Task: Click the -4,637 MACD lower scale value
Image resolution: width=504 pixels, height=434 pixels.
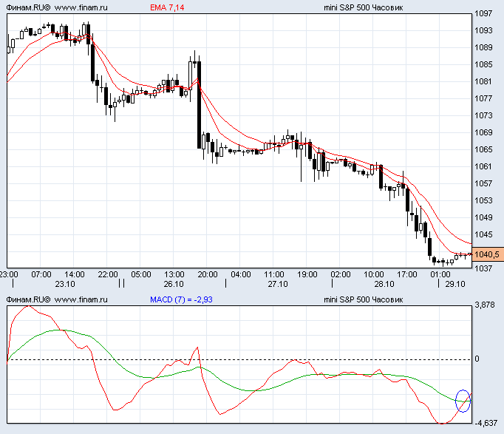Action: click(486, 423)
